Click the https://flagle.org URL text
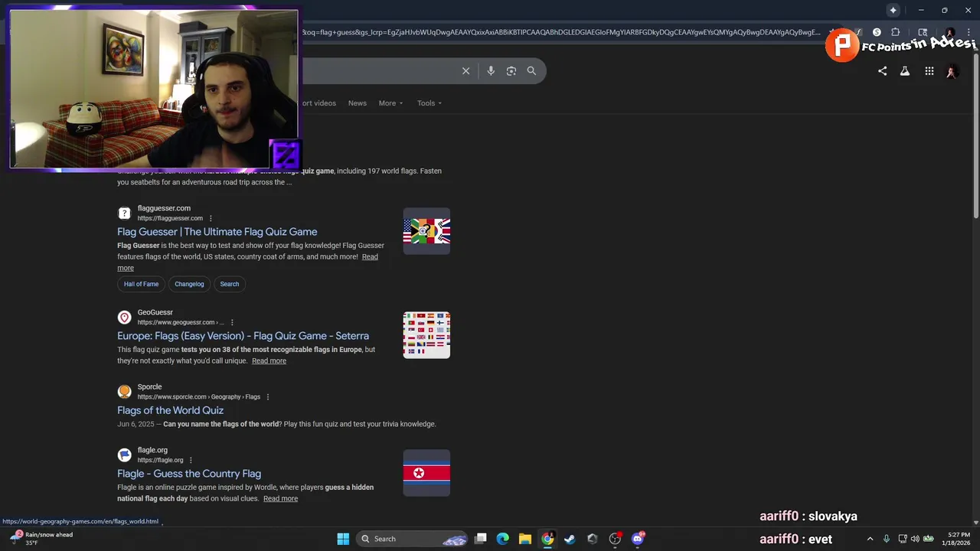The image size is (980, 551). 160,460
